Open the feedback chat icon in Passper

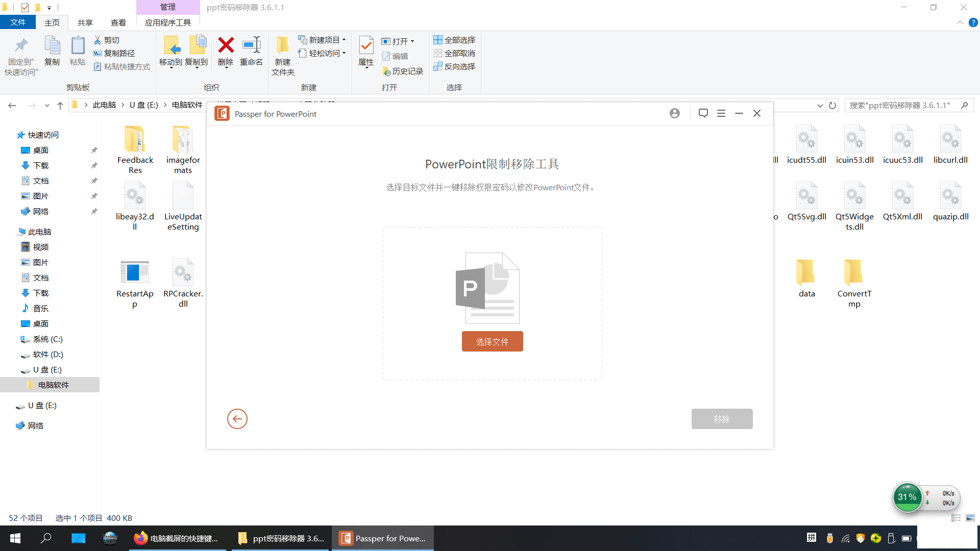tap(703, 113)
